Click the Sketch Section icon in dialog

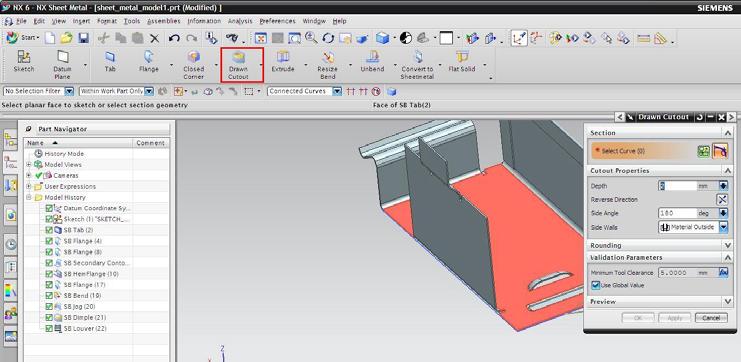coord(704,151)
